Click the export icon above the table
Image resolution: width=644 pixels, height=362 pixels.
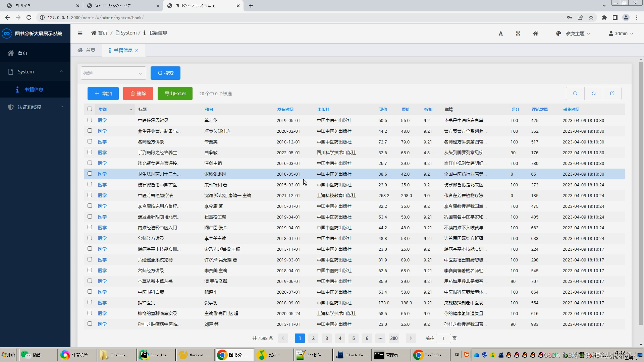(612, 94)
